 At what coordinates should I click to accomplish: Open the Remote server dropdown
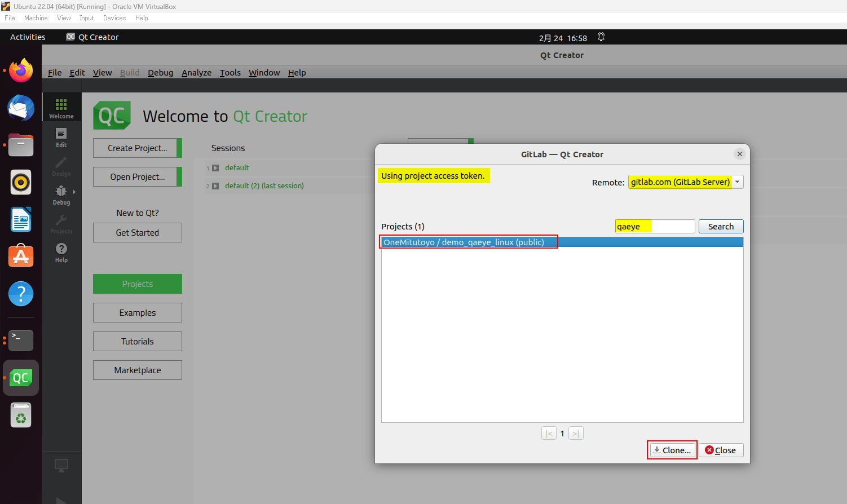[x=686, y=182]
